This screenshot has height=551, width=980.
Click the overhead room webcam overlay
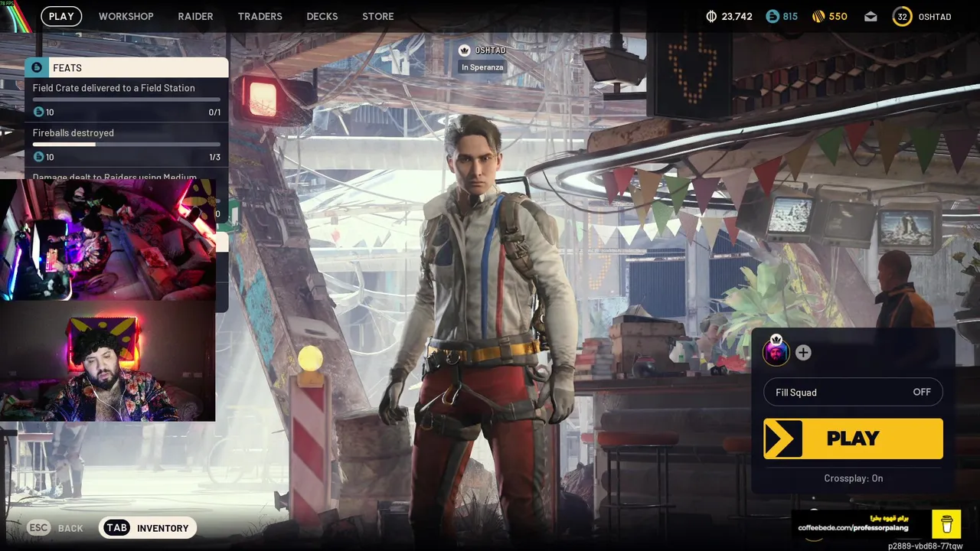pyautogui.click(x=107, y=240)
